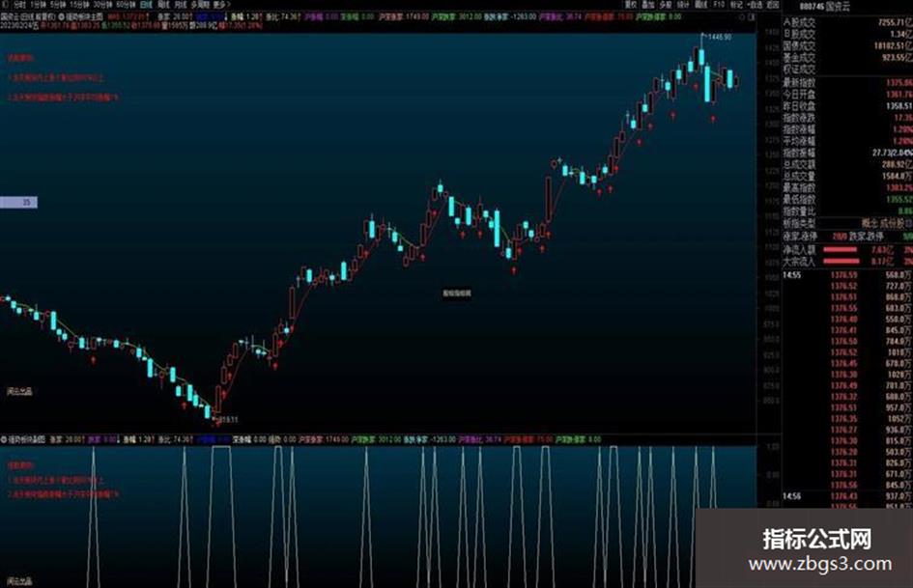
Task: Click the highlighted 35 price axis marker
Action: [x=18, y=202]
